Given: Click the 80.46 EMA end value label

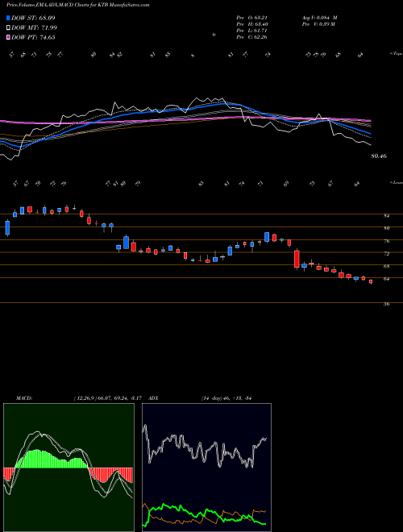Looking at the screenshot, I should pyautogui.click(x=379, y=156).
